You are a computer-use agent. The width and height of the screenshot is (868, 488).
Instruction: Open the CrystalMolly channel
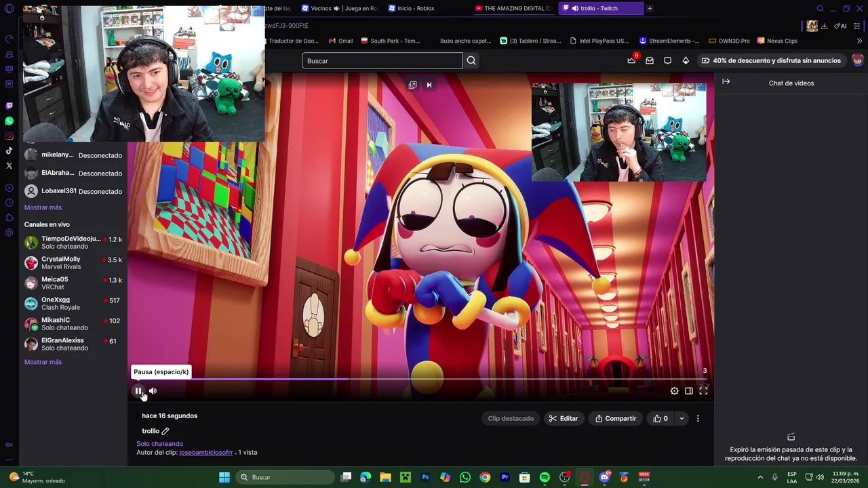pyautogui.click(x=73, y=263)
